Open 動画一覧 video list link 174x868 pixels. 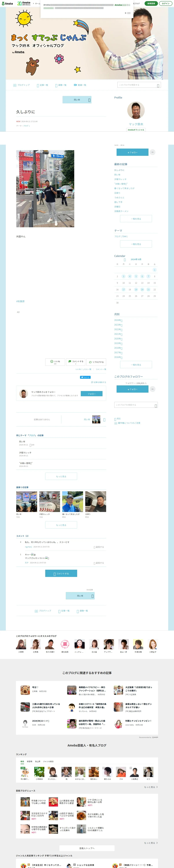coord(80,85)
